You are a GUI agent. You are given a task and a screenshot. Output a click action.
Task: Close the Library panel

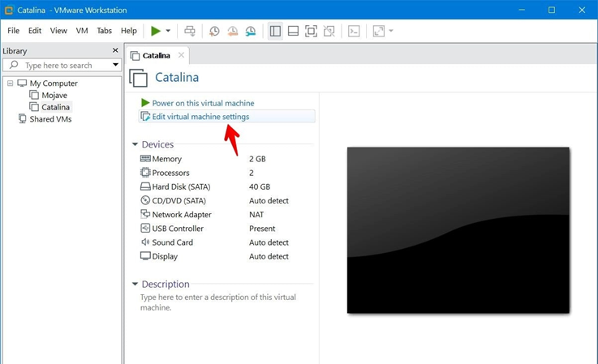[115, 50]
